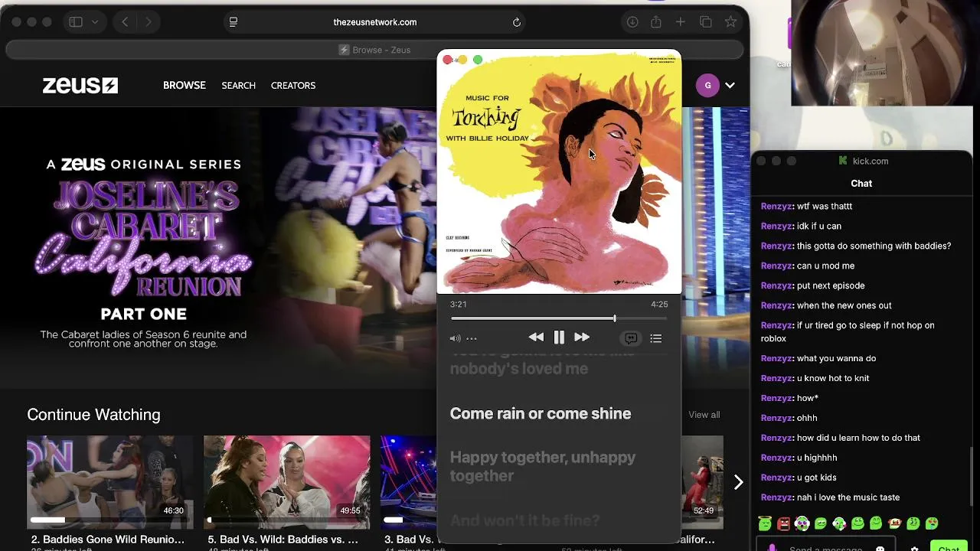Open Safari's Share button
Screen dimensions: 980x551
click(x=656, y=22)
